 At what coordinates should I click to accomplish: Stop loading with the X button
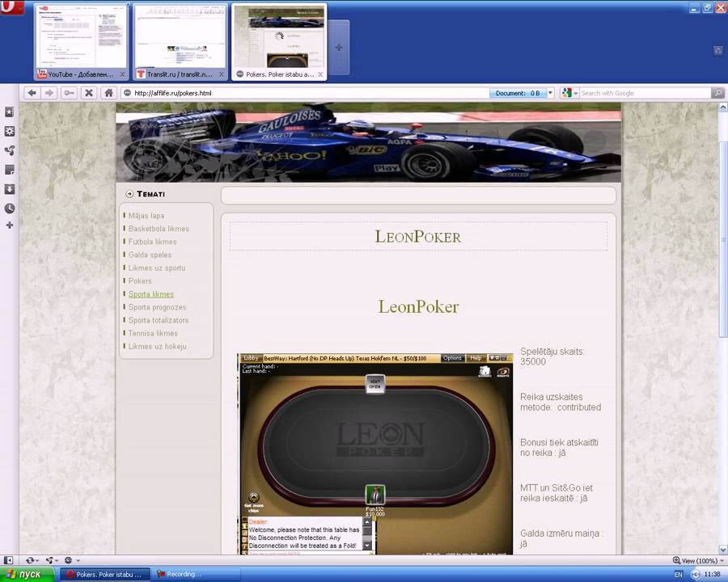89,93
